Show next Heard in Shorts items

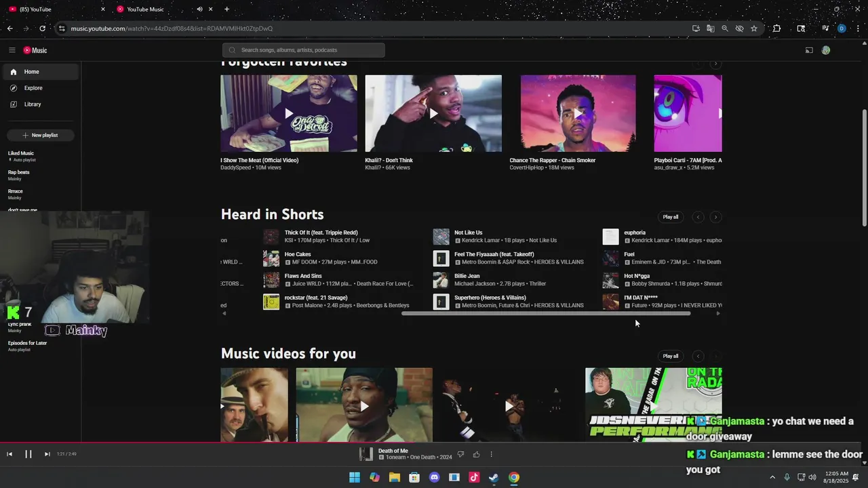[x=715, y=217]
